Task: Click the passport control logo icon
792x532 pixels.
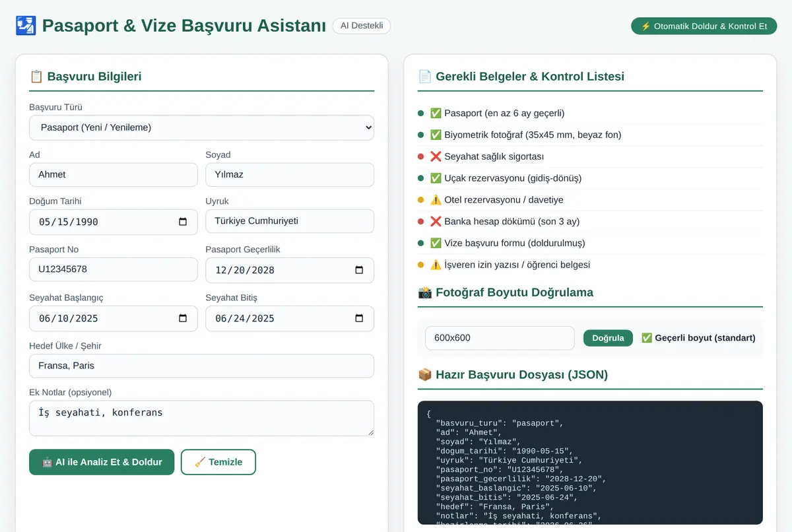Action: tap(26, 26)
